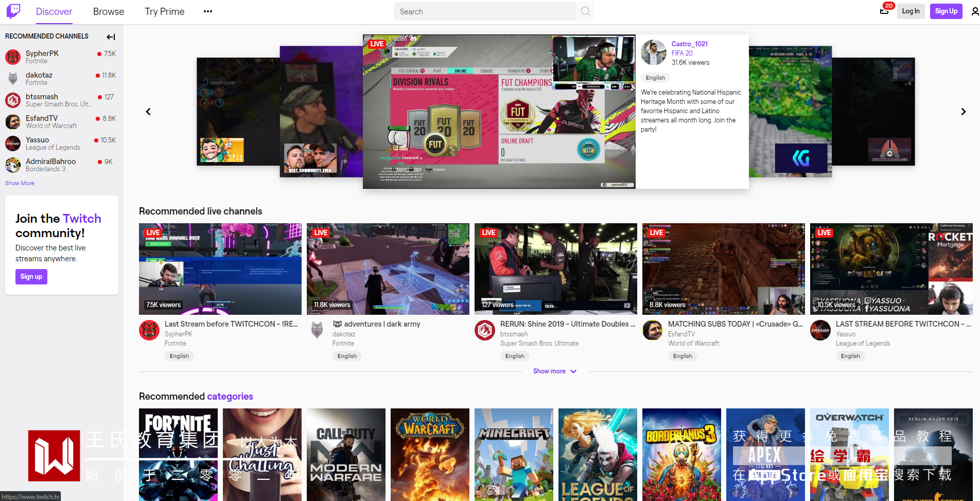
Task: Open the Twitch home logo
Action: 13,11
